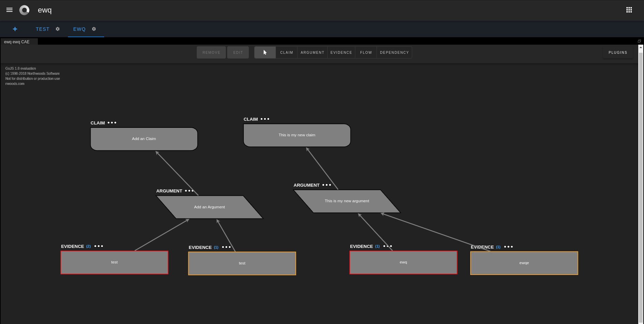This screenshot has height=324, width=644.
Task: Open three-dot menu of 'This is my new argument'
Action: pos(327,185)
